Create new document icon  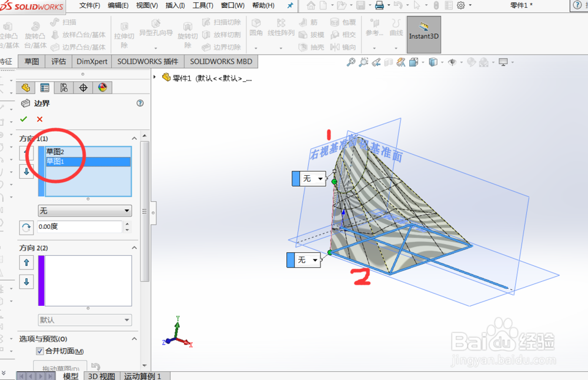[x=323, y=6]
